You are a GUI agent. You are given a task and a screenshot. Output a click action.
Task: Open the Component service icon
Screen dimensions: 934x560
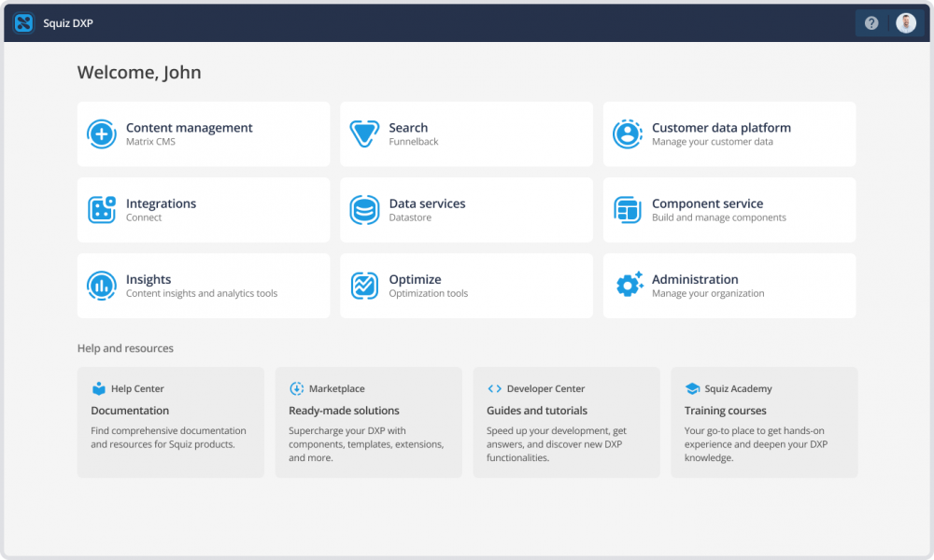click(628, 209)
